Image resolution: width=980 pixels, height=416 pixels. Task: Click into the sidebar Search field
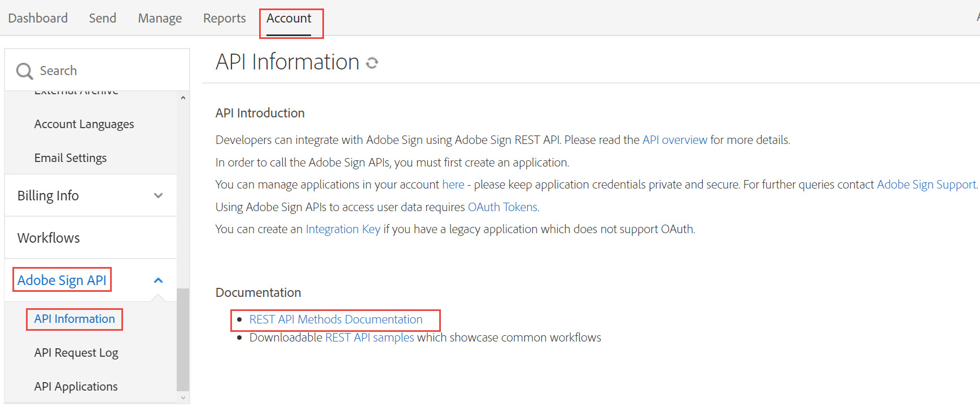pyautogui.click(x=107, y=71)
